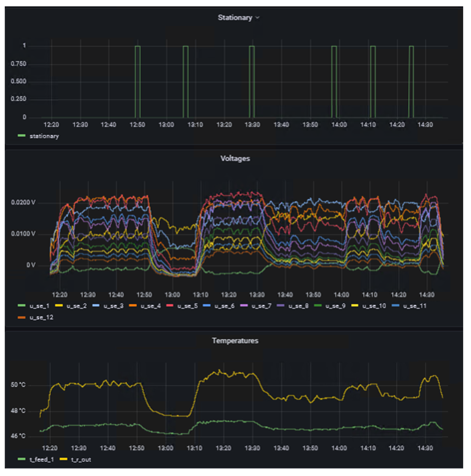The image size is (471, 476).
Task: Toggle t_feed_1 temperature series legend
Action: (41, 460)
